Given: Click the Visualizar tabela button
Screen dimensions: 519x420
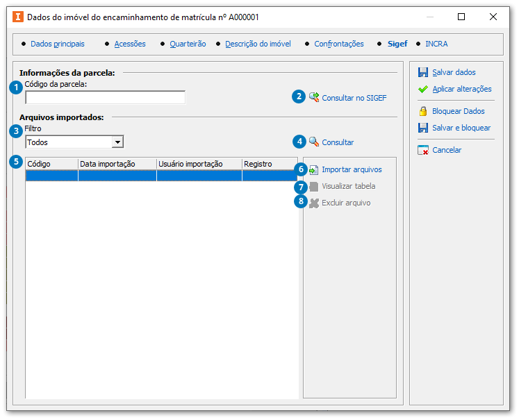Looking at the screenshot, I should point(348,186).
